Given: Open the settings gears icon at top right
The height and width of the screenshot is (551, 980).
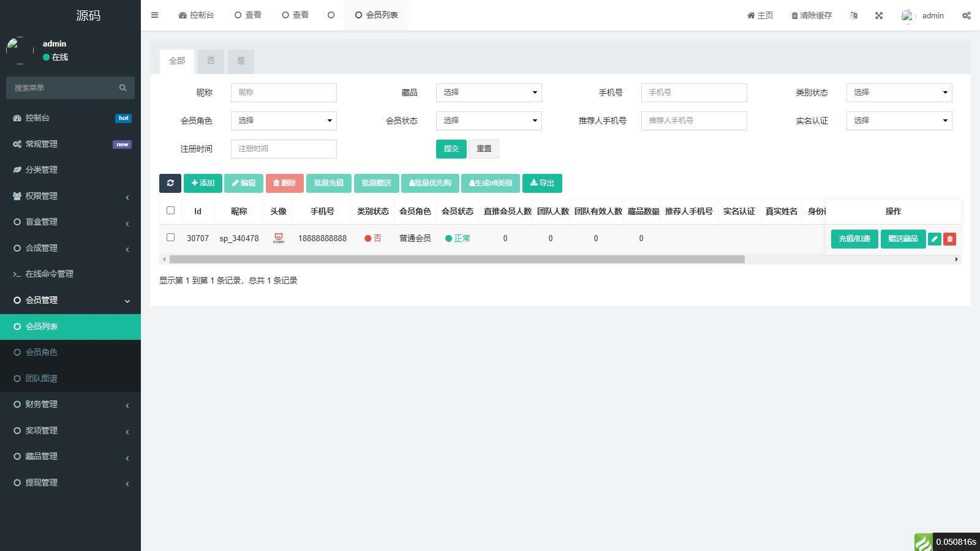Looking at the screenshot, I should 966,16.
